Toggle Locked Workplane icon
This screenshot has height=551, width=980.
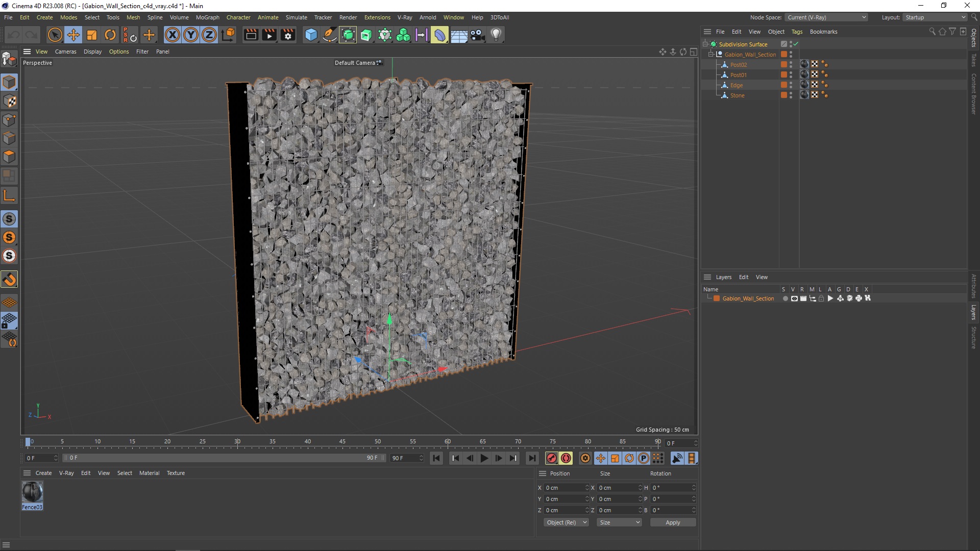(x=9, y=321)
